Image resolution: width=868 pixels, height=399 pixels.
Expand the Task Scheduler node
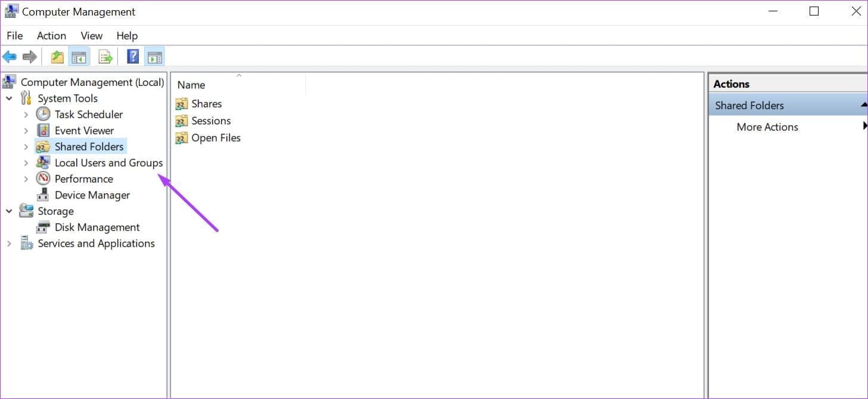coord(26,115)
